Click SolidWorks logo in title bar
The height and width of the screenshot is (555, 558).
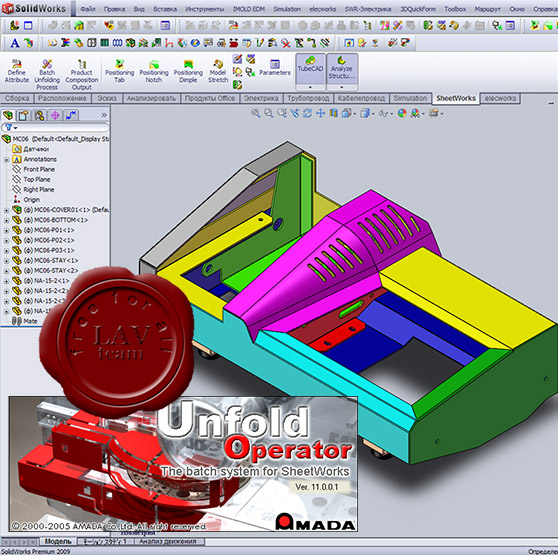point(35,8)
